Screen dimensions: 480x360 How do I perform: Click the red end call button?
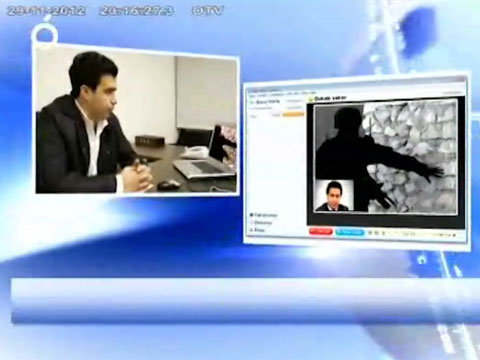point(321,232)
